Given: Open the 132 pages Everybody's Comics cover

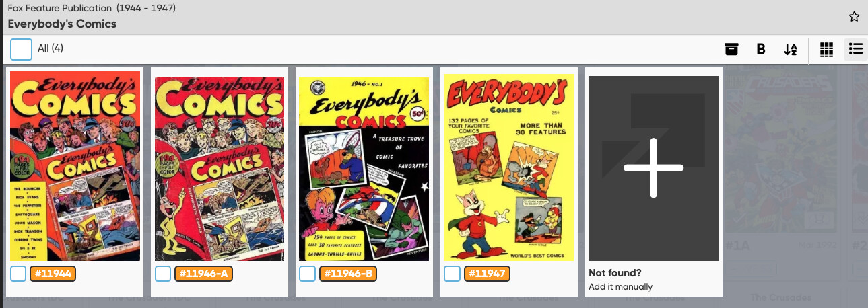Looking at the screenshot, I should click(508, 167).
